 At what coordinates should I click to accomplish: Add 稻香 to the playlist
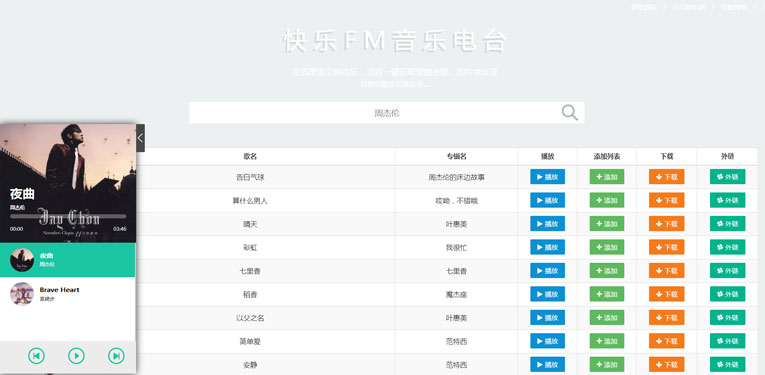(x=607, y=294)
